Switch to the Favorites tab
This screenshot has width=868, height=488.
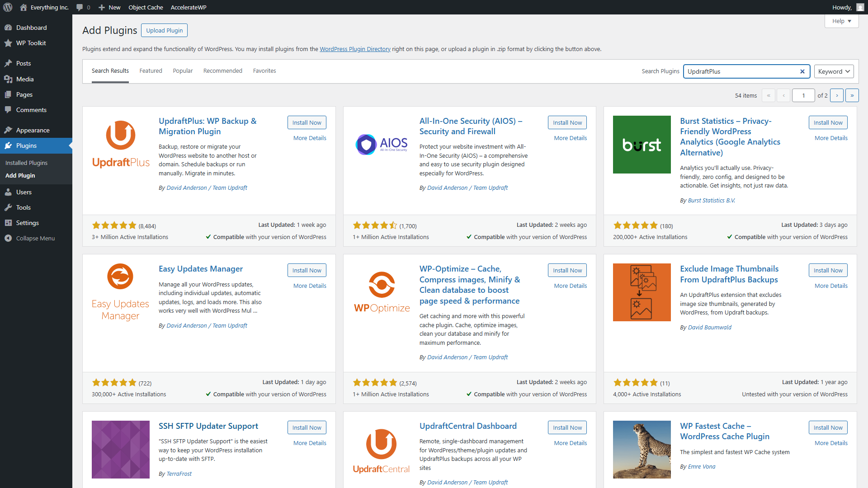click(264, 71)
